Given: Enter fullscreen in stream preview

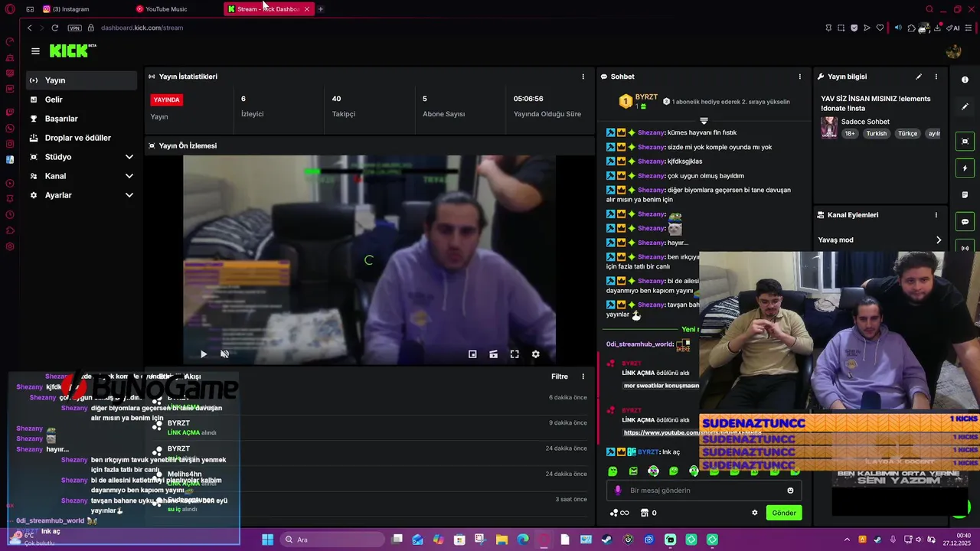Looking at the screenshot, I should pyautogui.click(x=514, y=354).
